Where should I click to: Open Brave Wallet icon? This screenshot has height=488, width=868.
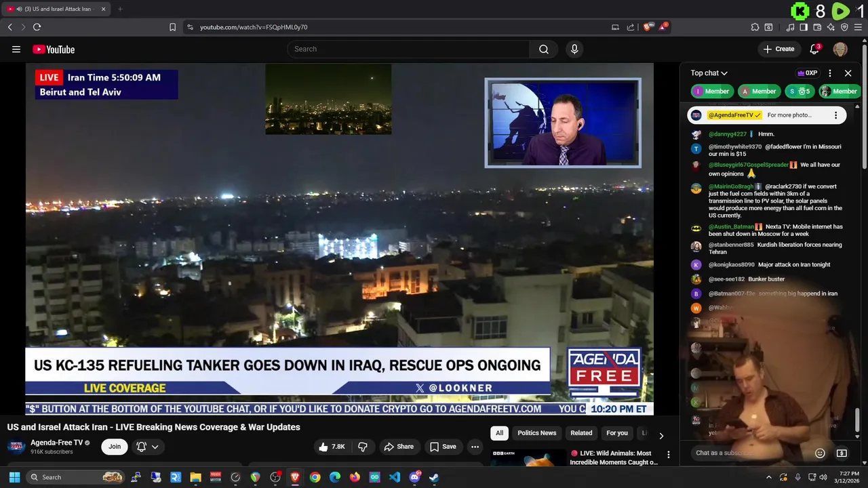click(817, 27)
